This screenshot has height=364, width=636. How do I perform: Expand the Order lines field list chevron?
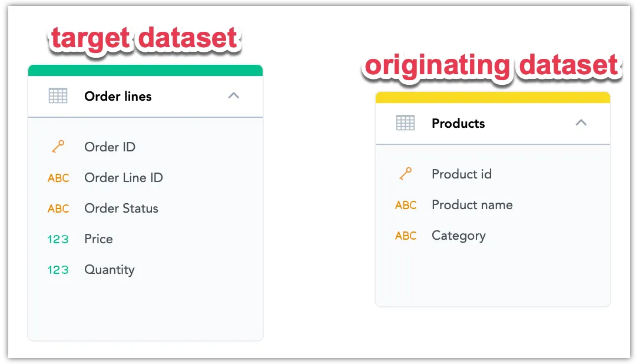(x=234, y=95)
